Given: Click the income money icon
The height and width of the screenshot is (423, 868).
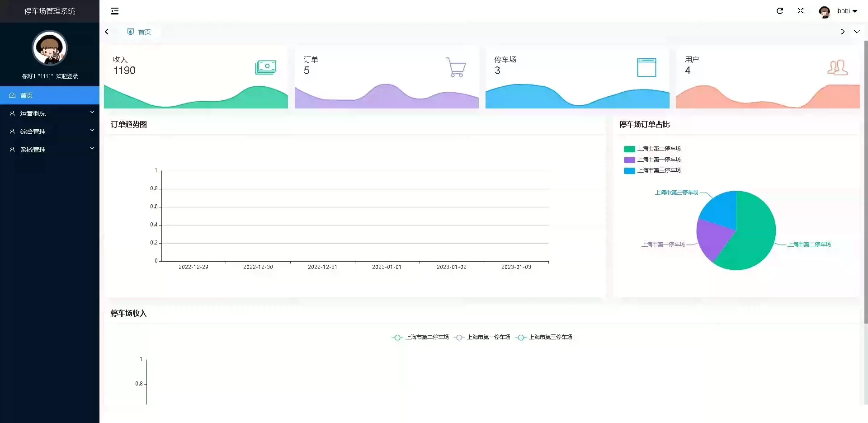Looking at the screenshot, I should click(x=266, y=67).
